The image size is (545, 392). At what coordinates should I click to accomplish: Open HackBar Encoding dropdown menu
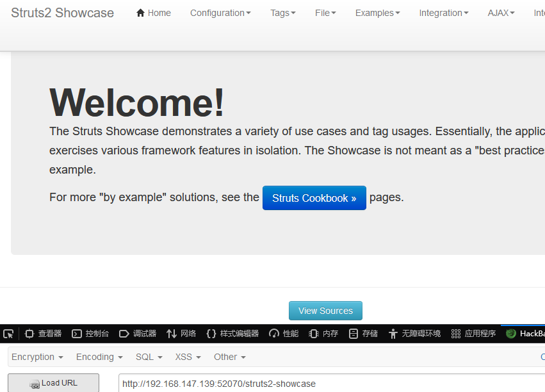(99, 357)
